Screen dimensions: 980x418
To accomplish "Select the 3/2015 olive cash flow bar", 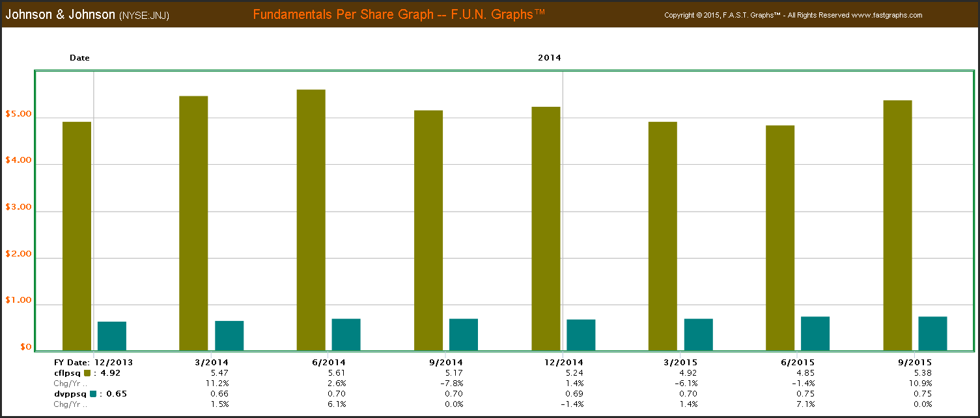I will 663,236.
